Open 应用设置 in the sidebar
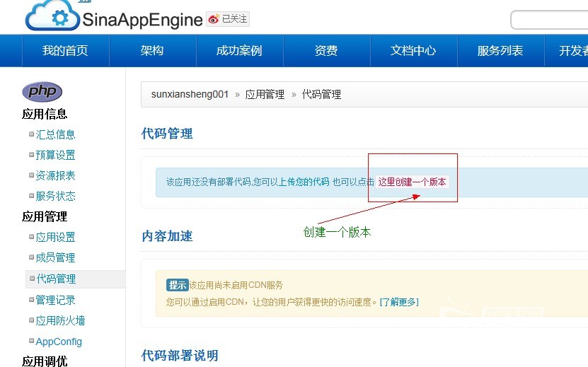Image resolution: width=588 pixels, height=367 pixels. pos(55,238)
